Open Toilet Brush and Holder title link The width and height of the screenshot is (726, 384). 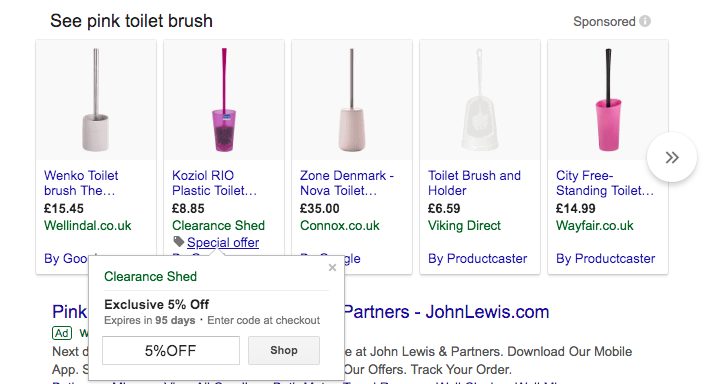(474, 183)
